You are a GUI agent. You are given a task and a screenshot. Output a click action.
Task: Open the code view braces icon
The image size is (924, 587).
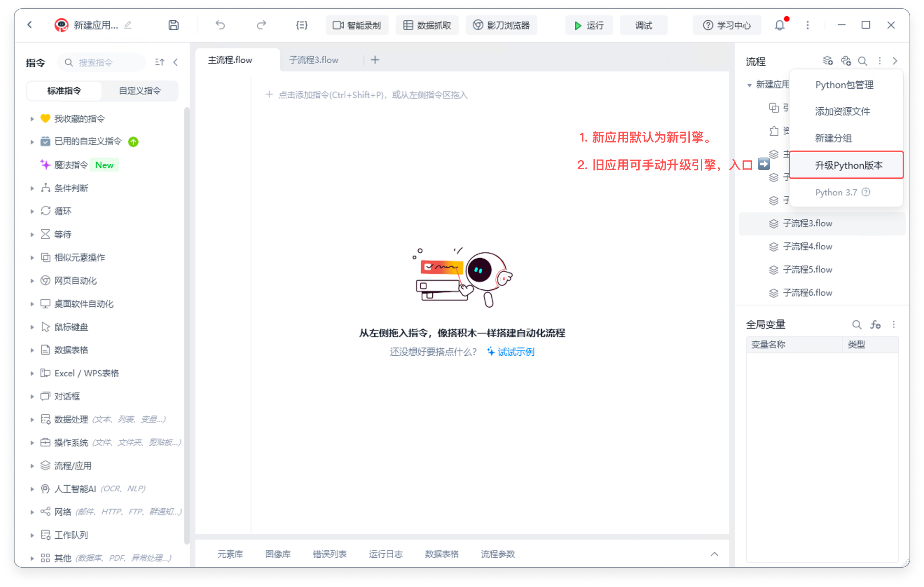pos(302,25)
